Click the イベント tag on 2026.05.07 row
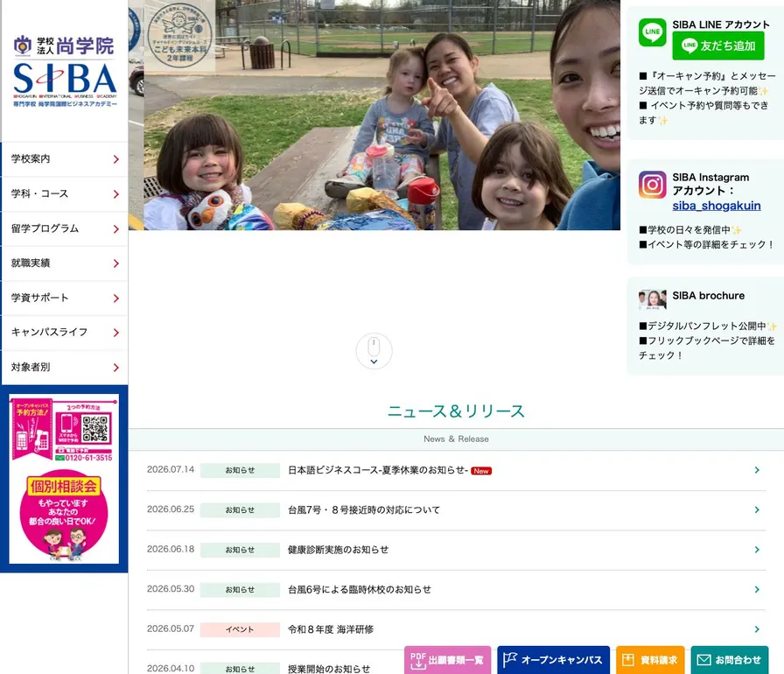Screen dimensions: 784x674 pyautogui.click(x=240, y=629)
